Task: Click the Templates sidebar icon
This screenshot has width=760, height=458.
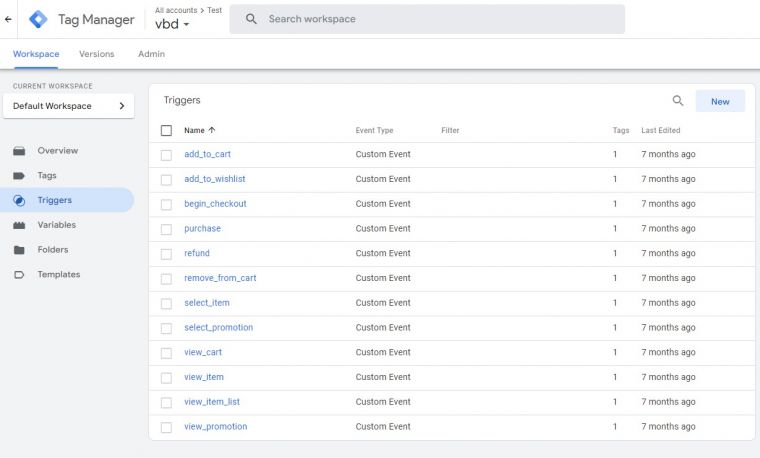Action: pyautogui.click(x=19, y=274)
